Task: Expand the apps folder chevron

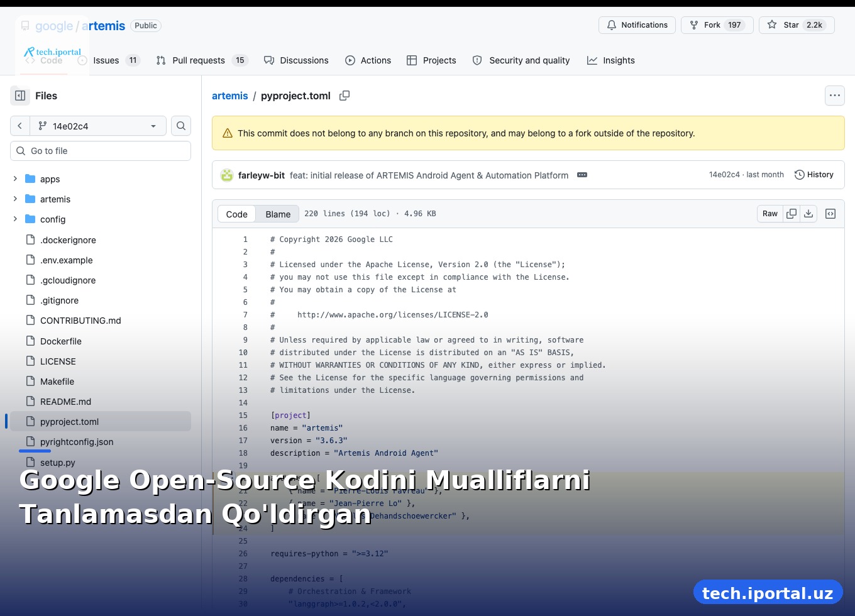Action: pyautogui.click(x=15, y=179)
